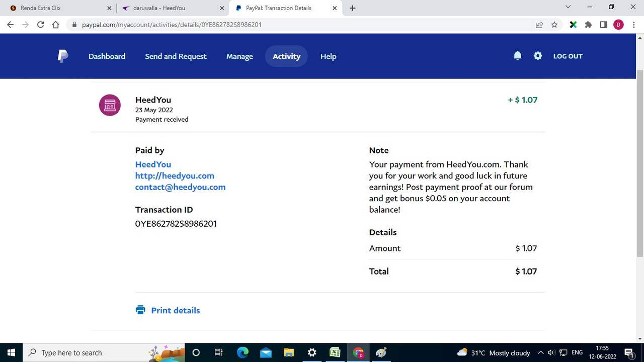
Task: Open the notifications bell icon
Action: pos(517,56)
